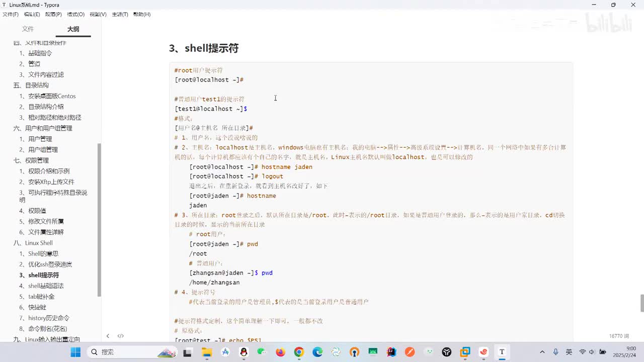The width and height of the screenshot is (644, 362).
Task: Open the 格式(O) menu
Action: click(x=76, y=14)
